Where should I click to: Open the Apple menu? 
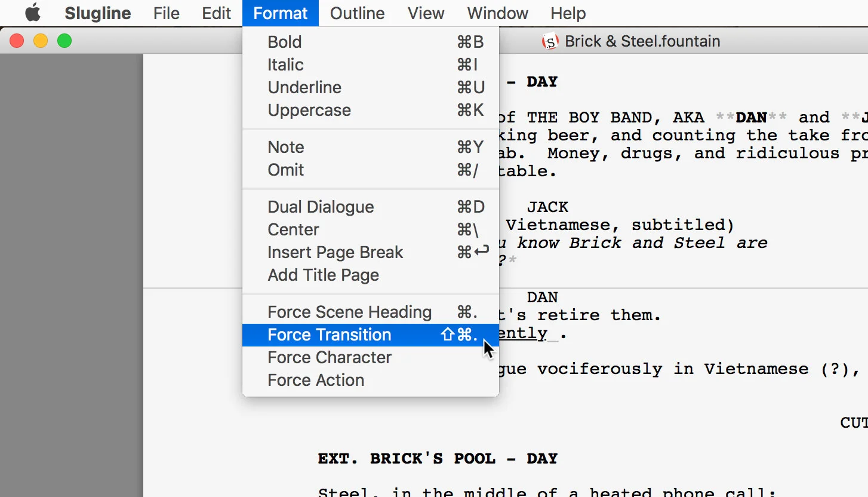pos(33,13)
